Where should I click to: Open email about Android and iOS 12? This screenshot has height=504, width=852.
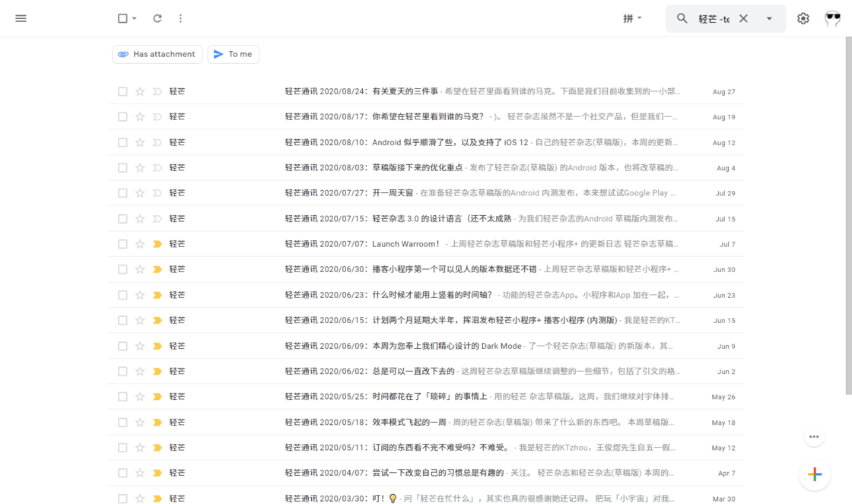click(426, 142)
